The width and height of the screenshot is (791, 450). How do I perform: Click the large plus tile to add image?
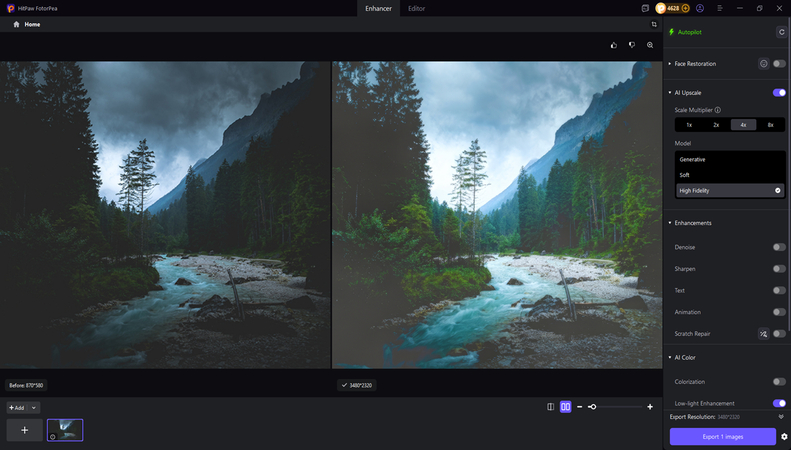[24, 430]
